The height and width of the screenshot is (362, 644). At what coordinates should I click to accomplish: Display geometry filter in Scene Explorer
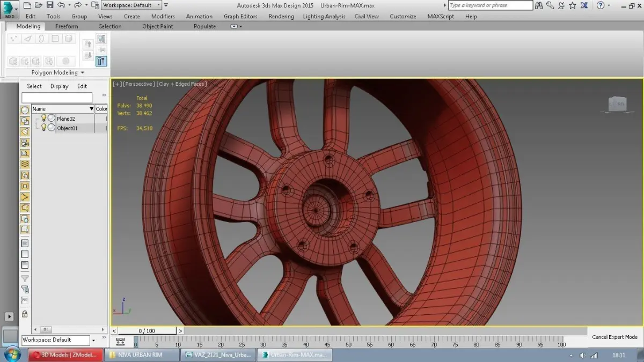click(x=25, y=110)
